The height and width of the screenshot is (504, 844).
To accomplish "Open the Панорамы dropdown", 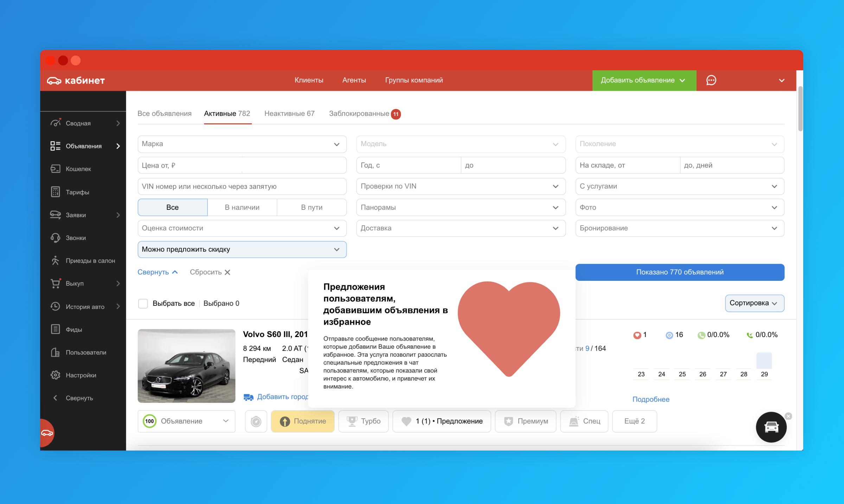I will point(461,207).
